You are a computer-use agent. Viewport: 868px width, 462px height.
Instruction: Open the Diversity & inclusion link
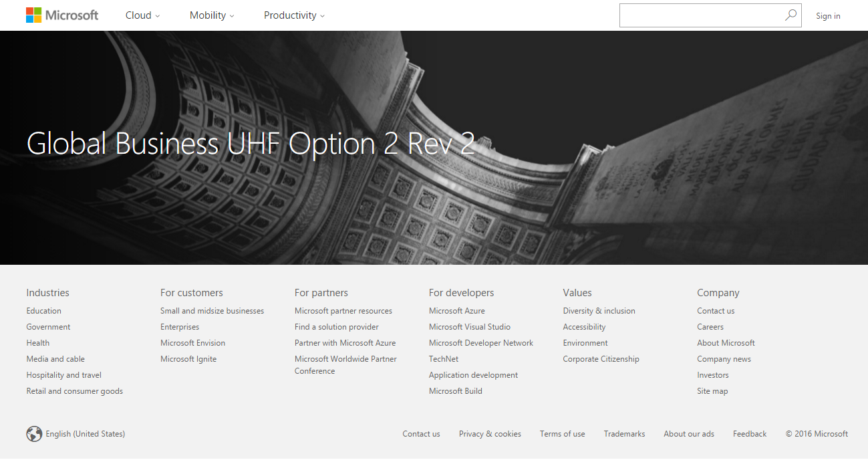(x=599, y=311)
